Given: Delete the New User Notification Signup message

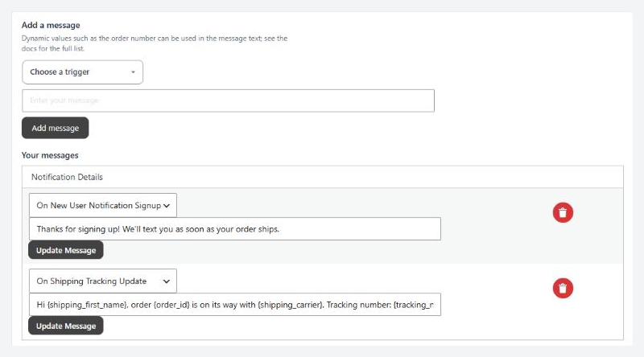Looking at the screenshot, I should [563, 212].
